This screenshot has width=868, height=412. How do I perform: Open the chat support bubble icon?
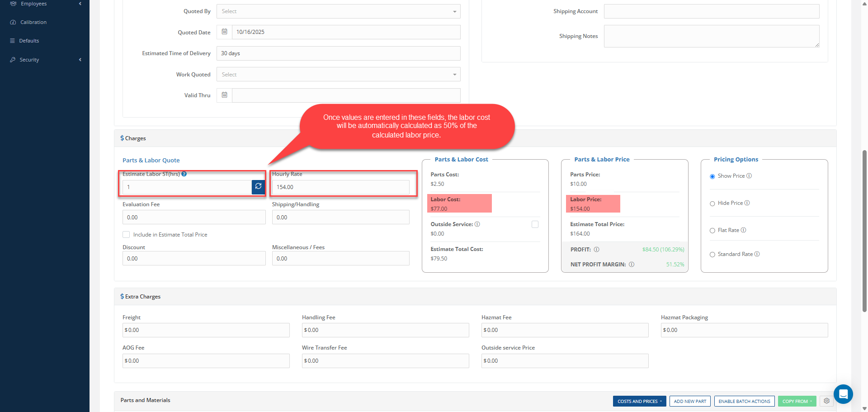pos(843,394)
